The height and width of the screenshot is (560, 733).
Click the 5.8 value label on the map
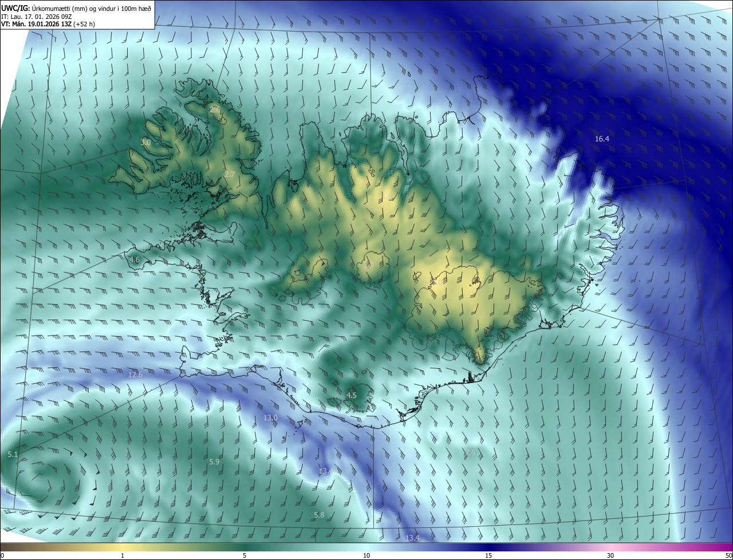click(319, 515)
